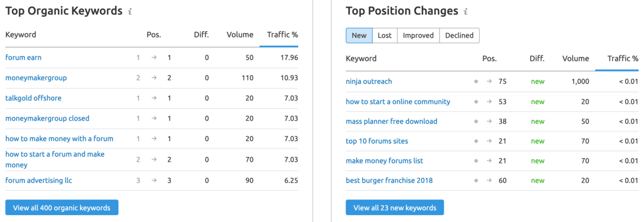Open the 'moneymakergroup closed' keyword link
644x222 pixels.
pyautogui.click(x=47, y=118)
